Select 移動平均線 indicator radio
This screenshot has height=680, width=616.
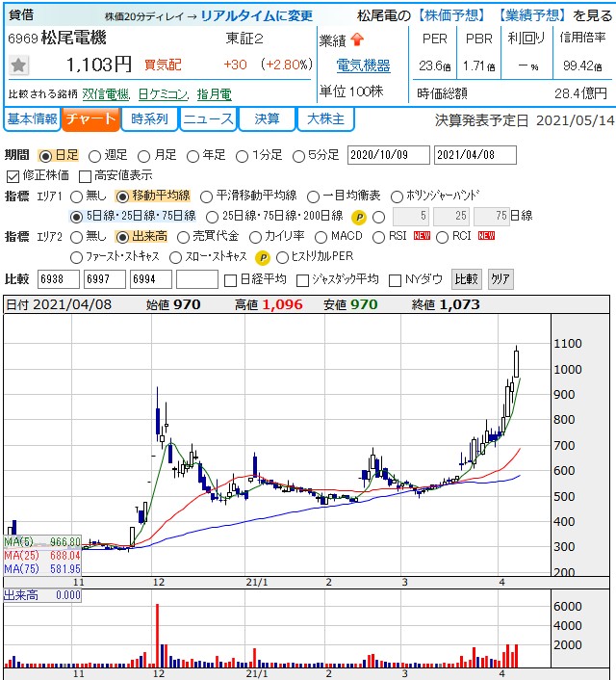pyautogui.click(x=122, y=196)
